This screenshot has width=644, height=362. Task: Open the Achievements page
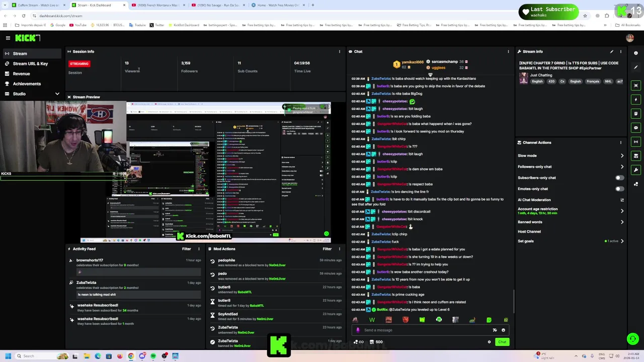pos(33,83)
